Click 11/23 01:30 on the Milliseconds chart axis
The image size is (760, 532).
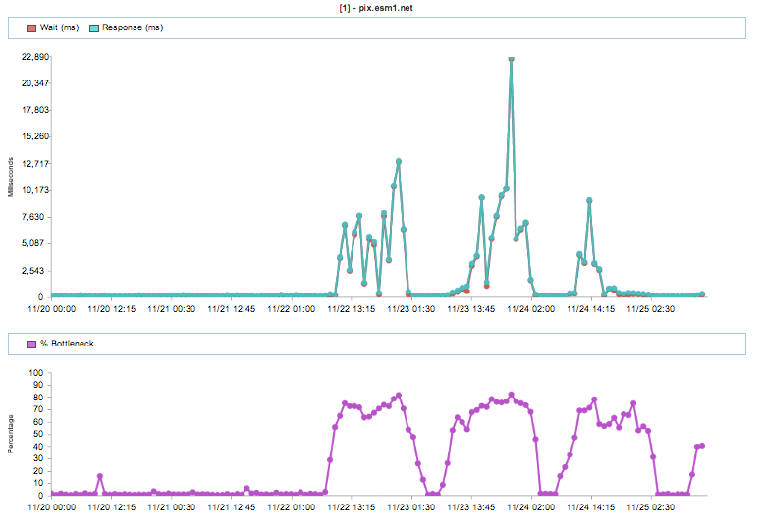pos(411,309)
